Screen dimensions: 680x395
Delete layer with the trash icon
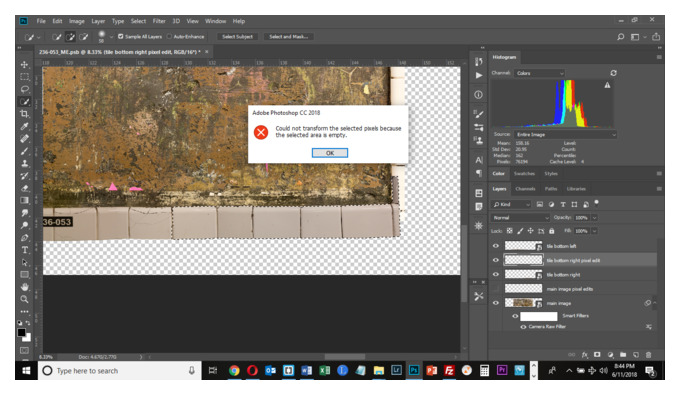pyautogui.click(x=648, y=355)
